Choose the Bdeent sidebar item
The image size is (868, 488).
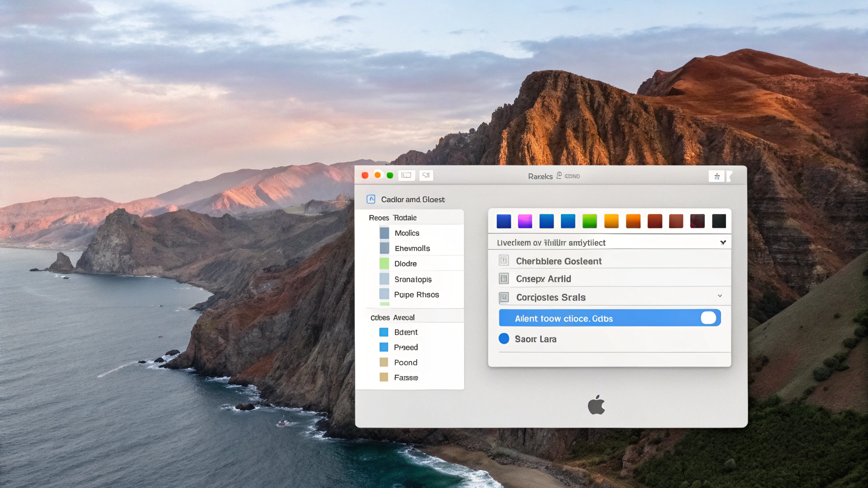pyautogui.click(x=405, y=332)
